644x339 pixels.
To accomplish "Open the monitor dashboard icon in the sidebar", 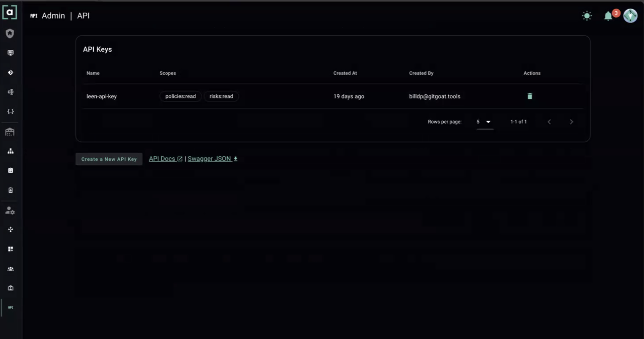I will (x=11, y=53).
